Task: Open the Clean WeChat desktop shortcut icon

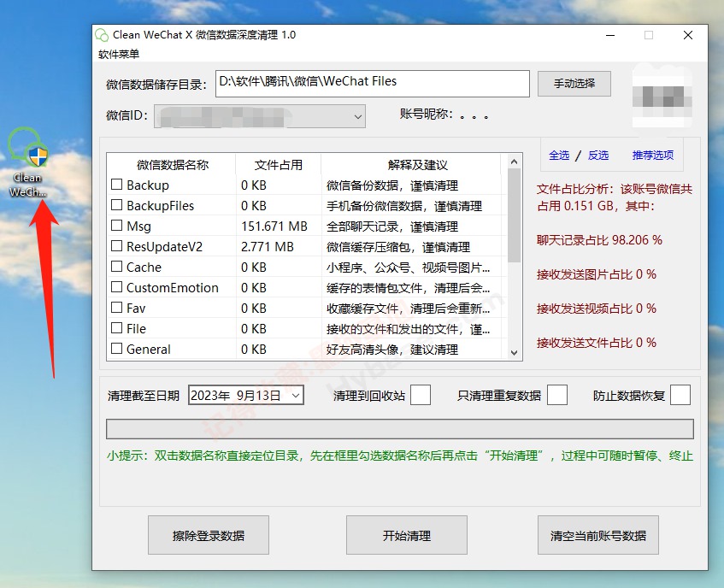Action: pos(27,162)
